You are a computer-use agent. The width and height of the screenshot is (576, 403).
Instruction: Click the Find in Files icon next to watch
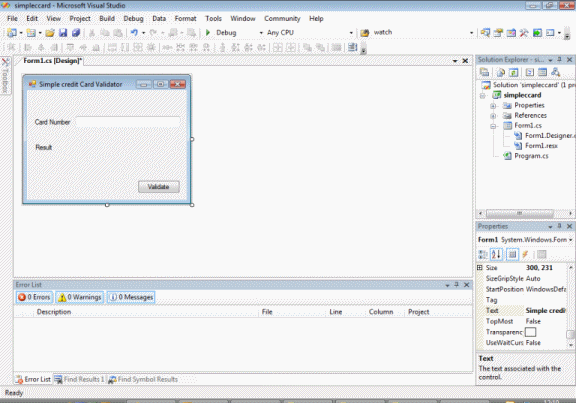point(364,33)
